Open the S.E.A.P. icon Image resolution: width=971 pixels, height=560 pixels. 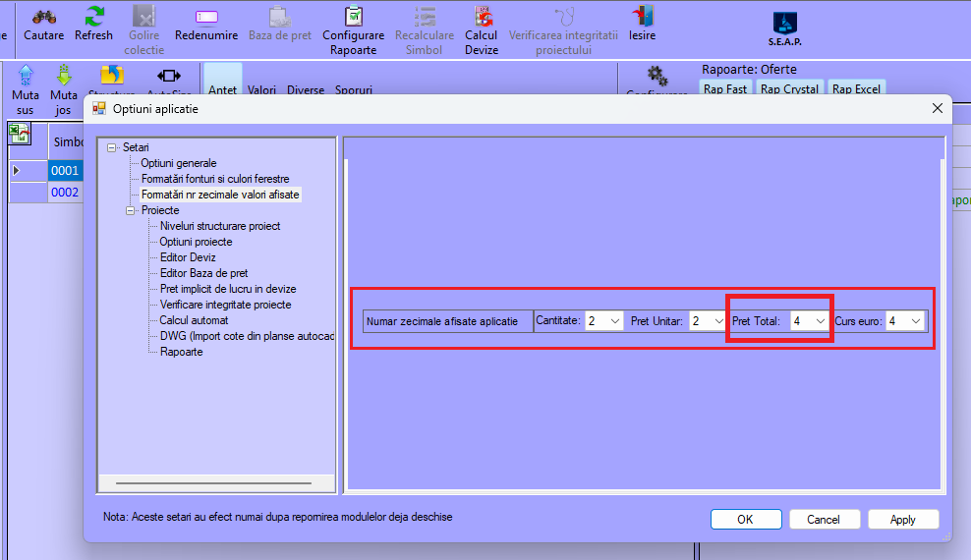tap(784, 24)
